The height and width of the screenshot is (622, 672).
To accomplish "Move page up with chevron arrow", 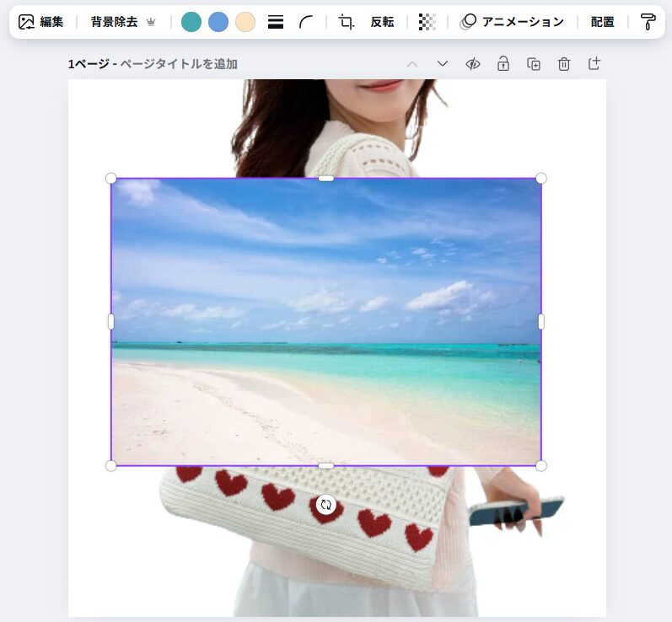I will pos(412,64).
